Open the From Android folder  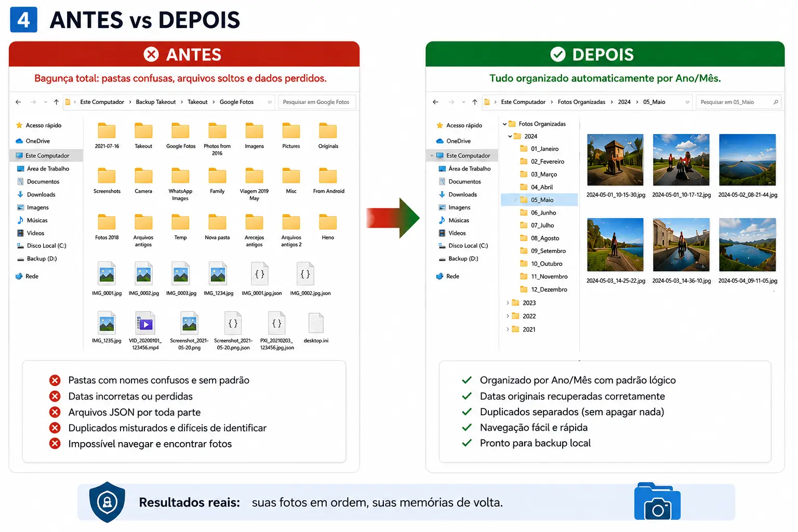pos(328,181)
